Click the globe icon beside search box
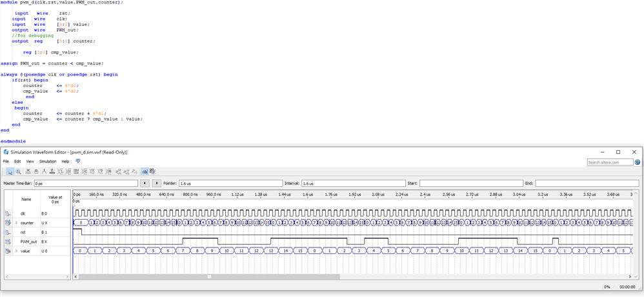This screenshot has width=644, height=297. point(638,162)
